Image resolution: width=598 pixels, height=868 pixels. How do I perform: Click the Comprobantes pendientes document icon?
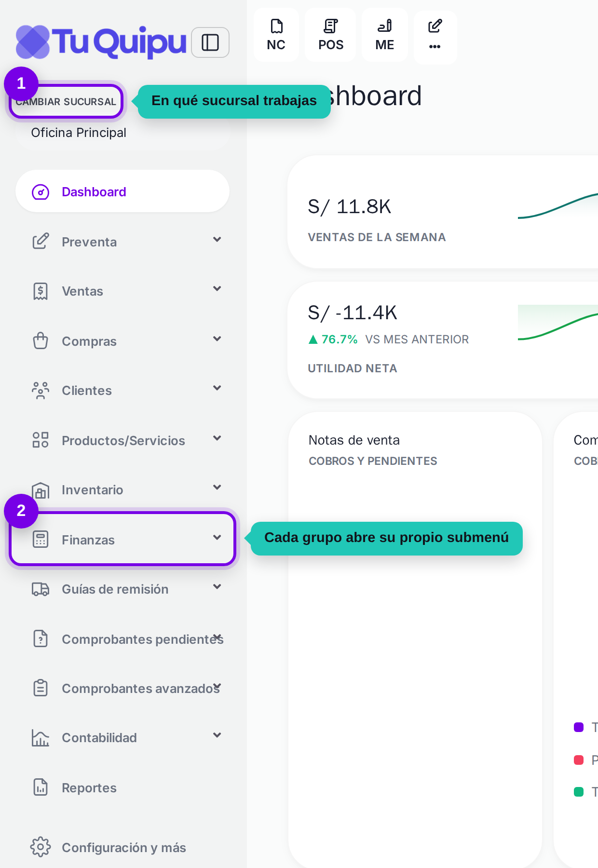click(x=41, y=638)
